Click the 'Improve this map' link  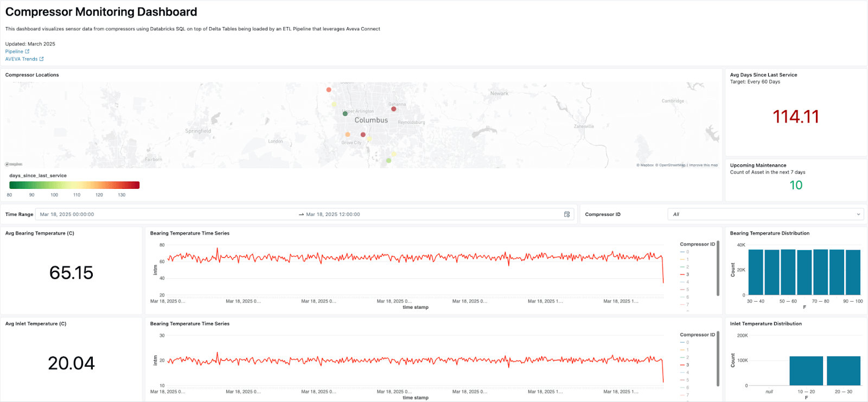click(x=704, y=165)
